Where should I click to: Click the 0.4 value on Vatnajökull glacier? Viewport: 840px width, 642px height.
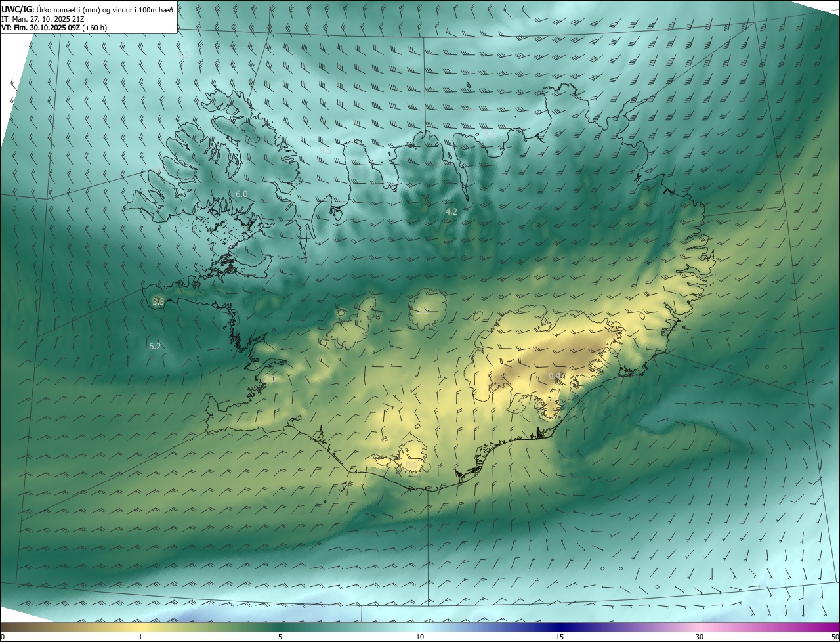tap(555, 375)
